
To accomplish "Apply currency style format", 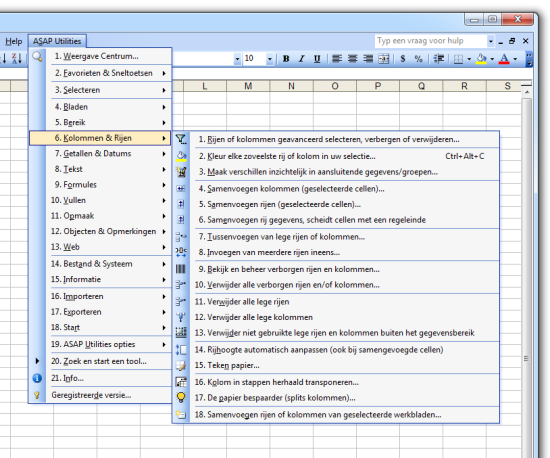I will coord(403,59).
